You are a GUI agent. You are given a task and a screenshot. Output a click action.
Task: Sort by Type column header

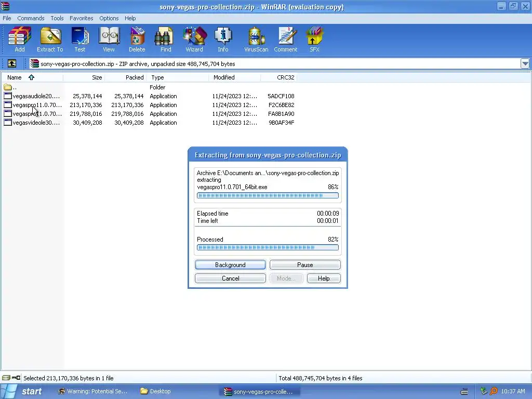point(178,77)
